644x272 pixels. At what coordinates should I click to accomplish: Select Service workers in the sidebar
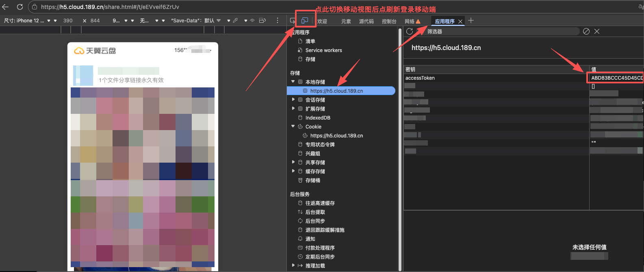(323, 50)
